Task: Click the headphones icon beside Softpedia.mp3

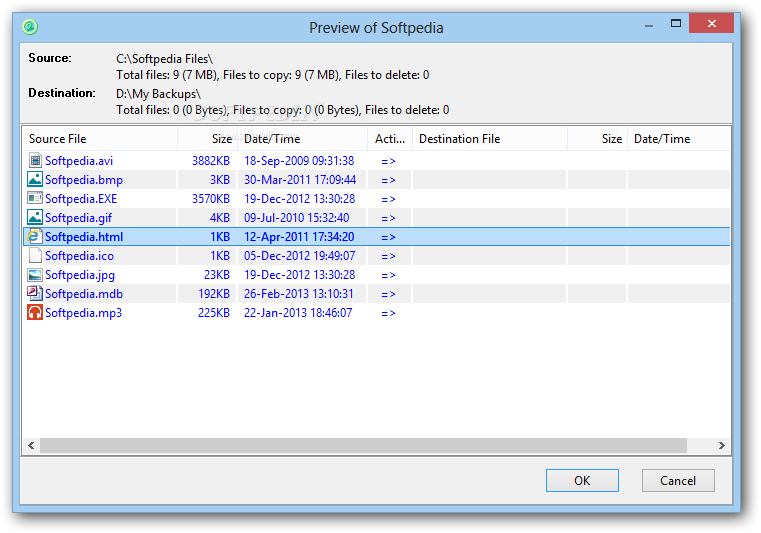Action: click(x=35, y=312)
